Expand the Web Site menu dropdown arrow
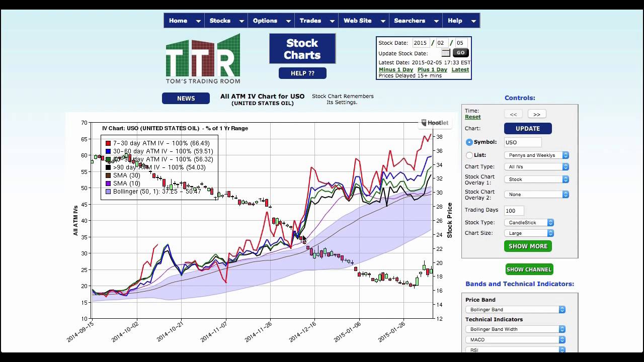This screenshot has width=644, height=362. [x=383, y=21]
